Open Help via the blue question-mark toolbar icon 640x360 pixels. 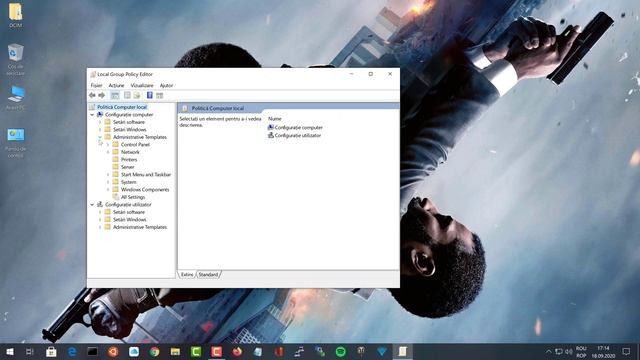pyautogui.click(x=150, y=96)
